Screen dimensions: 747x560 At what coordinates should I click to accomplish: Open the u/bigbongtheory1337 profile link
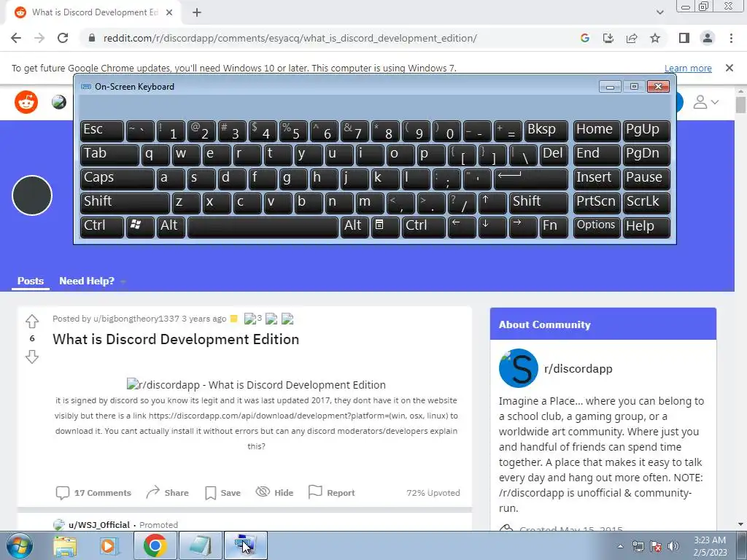pos(136,319)
